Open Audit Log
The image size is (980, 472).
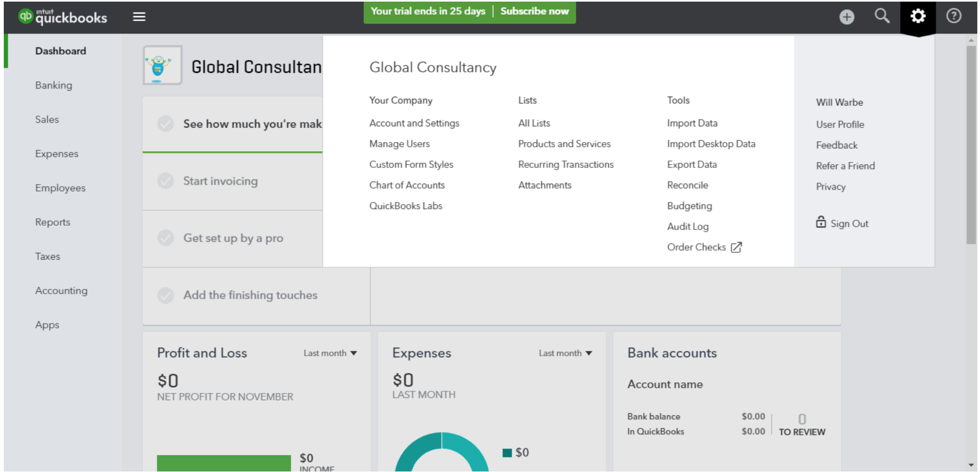688,226
